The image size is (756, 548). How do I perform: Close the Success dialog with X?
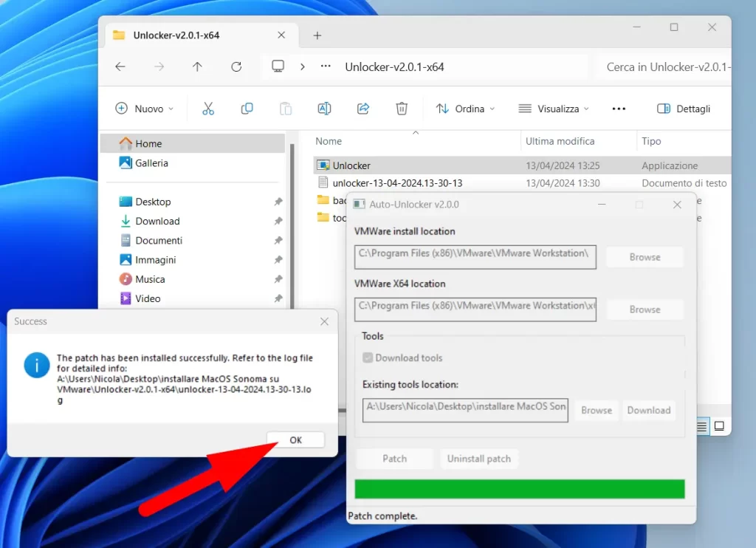(325, 322)
